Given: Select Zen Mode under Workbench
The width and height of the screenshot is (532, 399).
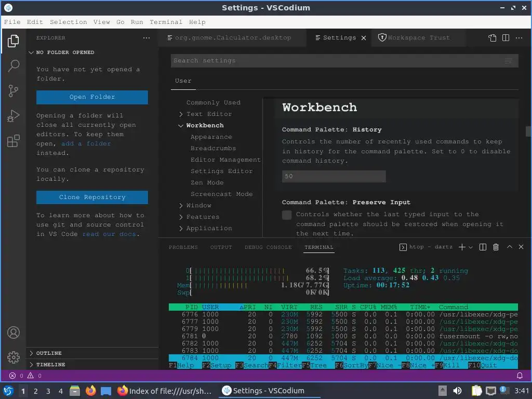Looking at the screenshot, I should 207,182.
